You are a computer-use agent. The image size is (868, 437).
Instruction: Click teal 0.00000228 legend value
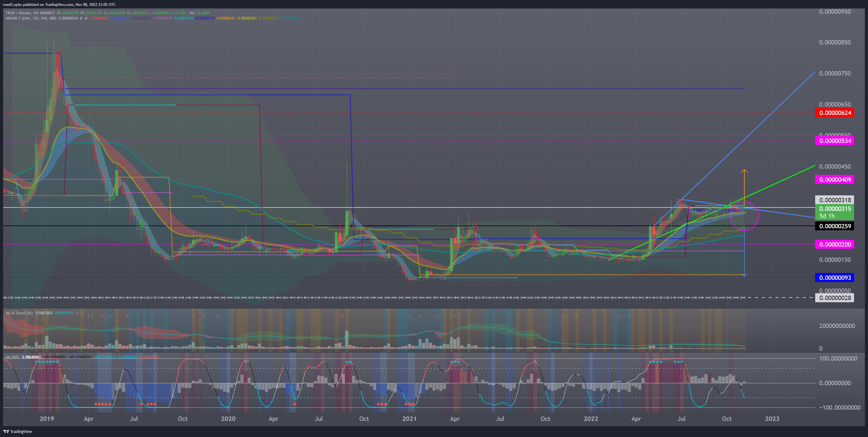click(290, 18)
